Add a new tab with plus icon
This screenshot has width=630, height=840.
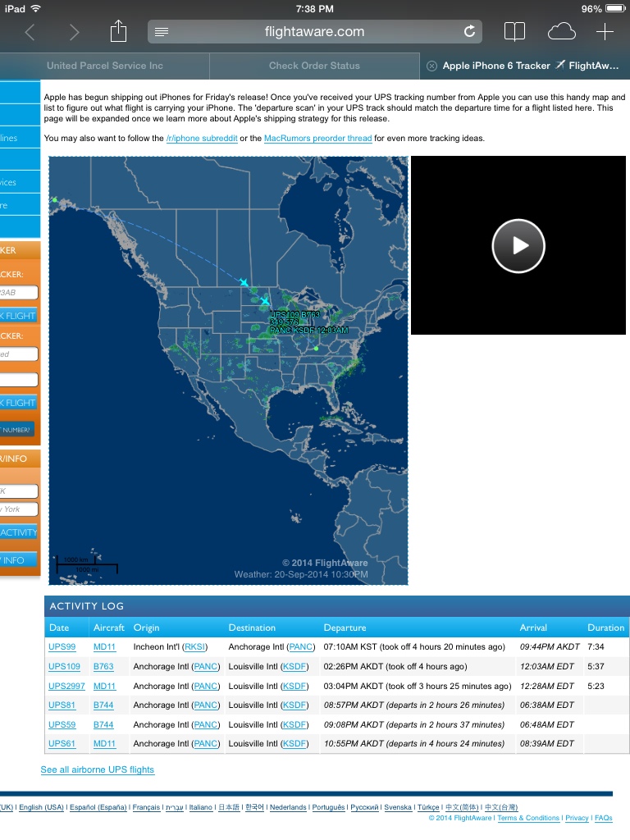pyautogui.click(x=605, y=32)
